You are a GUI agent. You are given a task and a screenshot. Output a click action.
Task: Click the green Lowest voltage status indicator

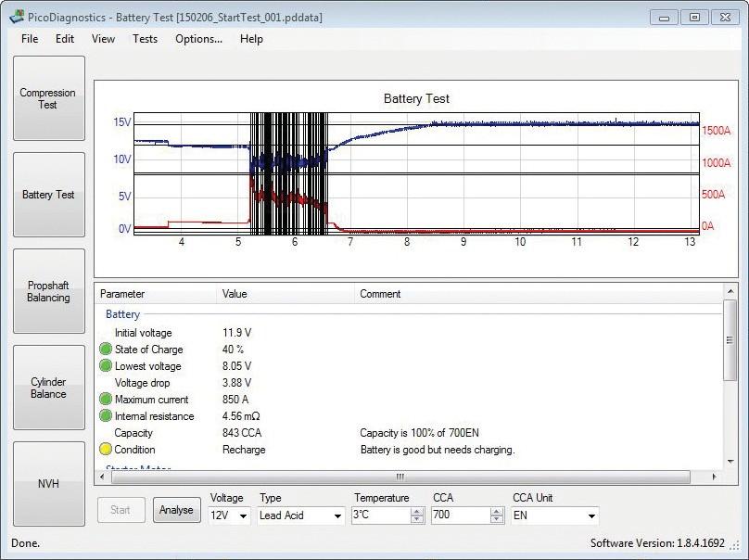click(x=106, y=366)
